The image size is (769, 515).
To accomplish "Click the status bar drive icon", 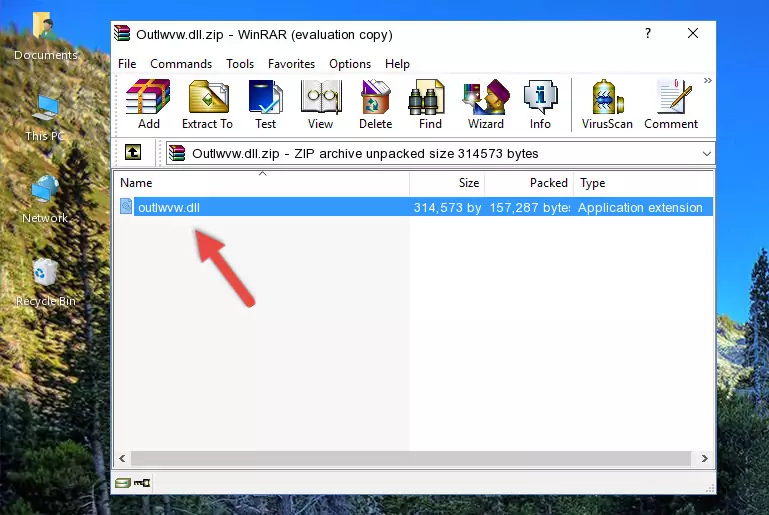I will pyautogui.click(x=123, y=483).
